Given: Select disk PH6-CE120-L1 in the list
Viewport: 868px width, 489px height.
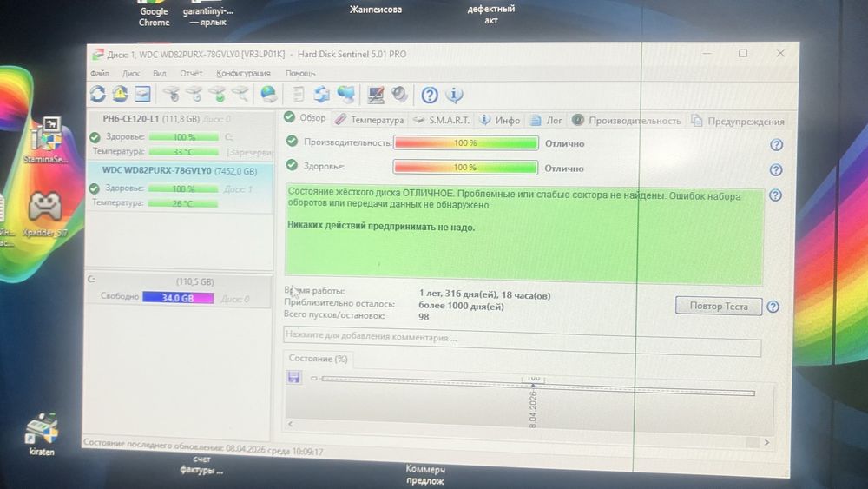Looking at the screenshot, I should 180,135.
